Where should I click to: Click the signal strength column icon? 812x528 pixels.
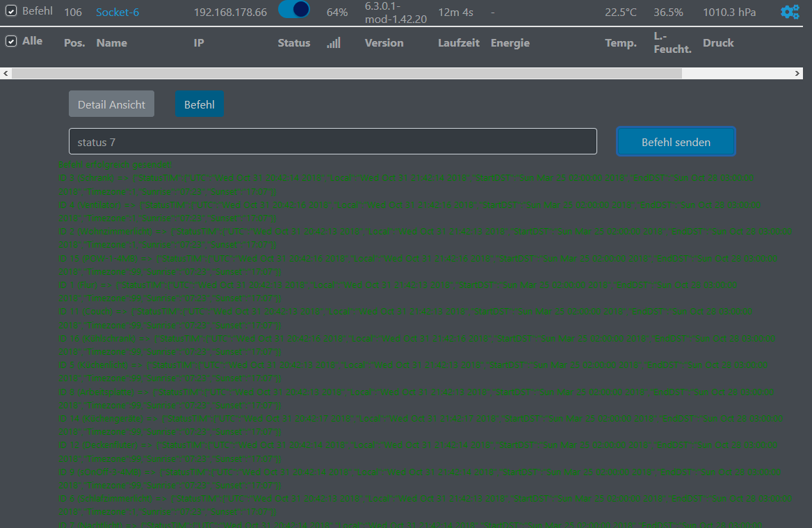coord(334,42)
